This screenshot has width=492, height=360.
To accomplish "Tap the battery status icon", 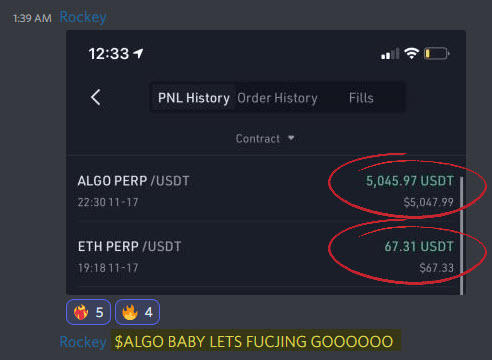I will click(x=437, y=54).
